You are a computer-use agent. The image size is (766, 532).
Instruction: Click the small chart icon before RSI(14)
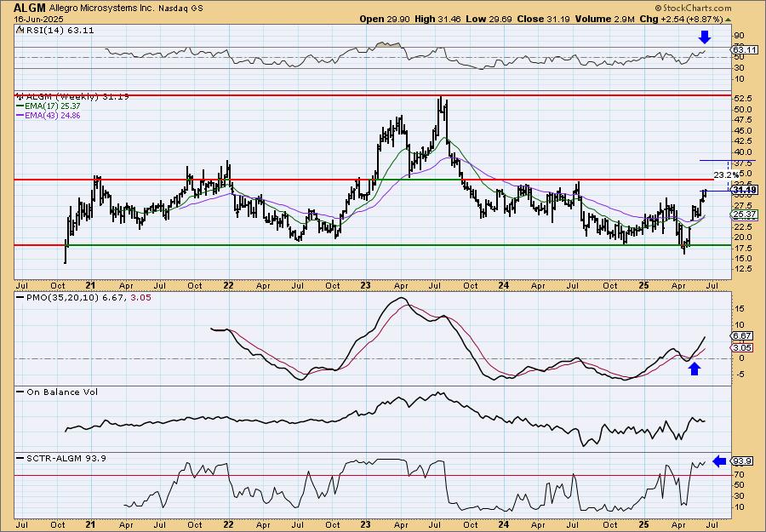pyautogui.click(x=20, y=31)
